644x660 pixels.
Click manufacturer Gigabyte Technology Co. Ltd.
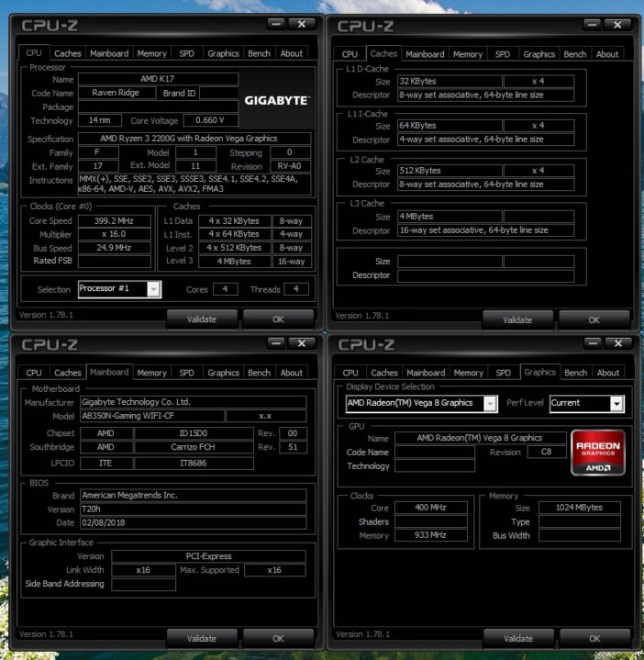pyautogui.click(x=193, y=402)
